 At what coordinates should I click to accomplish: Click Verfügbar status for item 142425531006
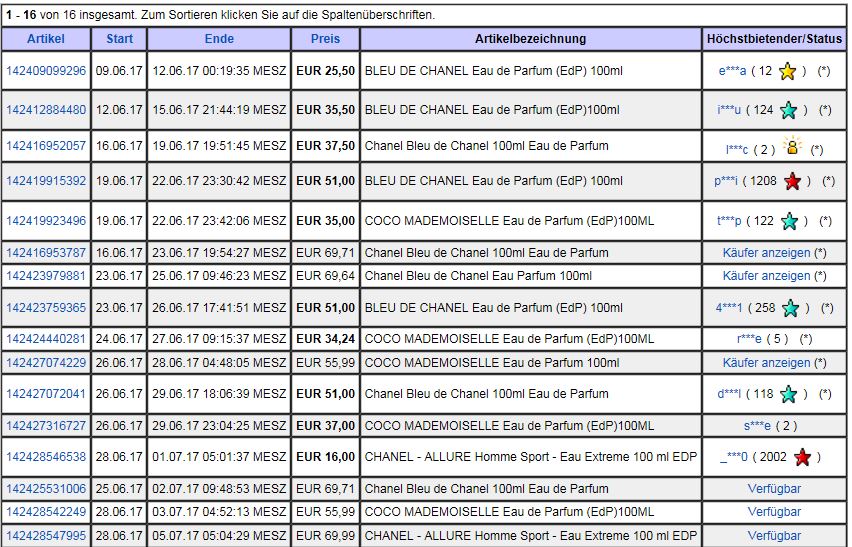[x=774, y=488]
